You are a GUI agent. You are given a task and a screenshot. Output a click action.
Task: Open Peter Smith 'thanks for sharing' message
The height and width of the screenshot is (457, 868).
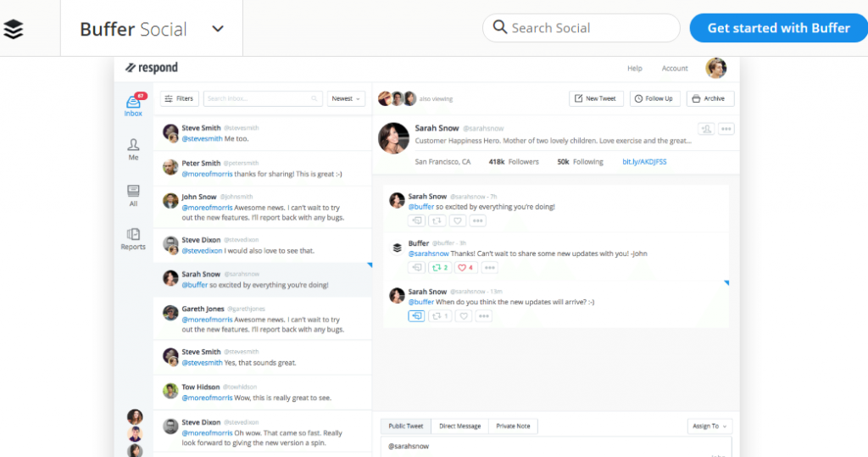[263, 169]
